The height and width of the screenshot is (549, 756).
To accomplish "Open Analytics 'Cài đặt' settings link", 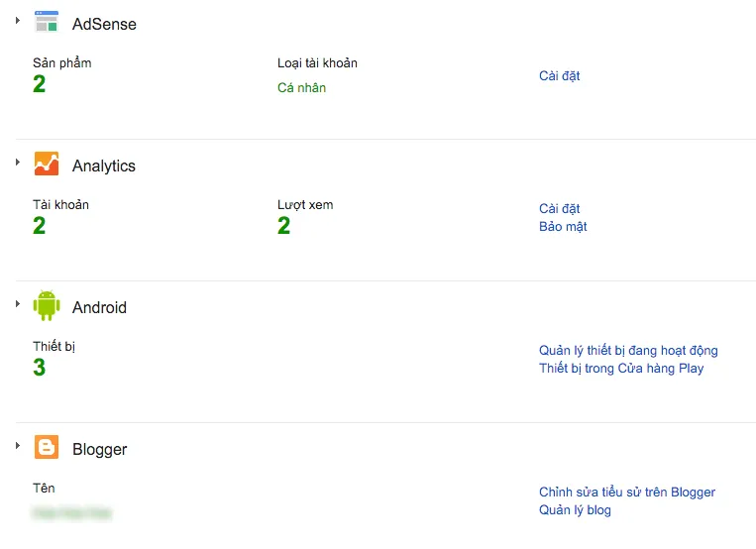I will point(559,208).
